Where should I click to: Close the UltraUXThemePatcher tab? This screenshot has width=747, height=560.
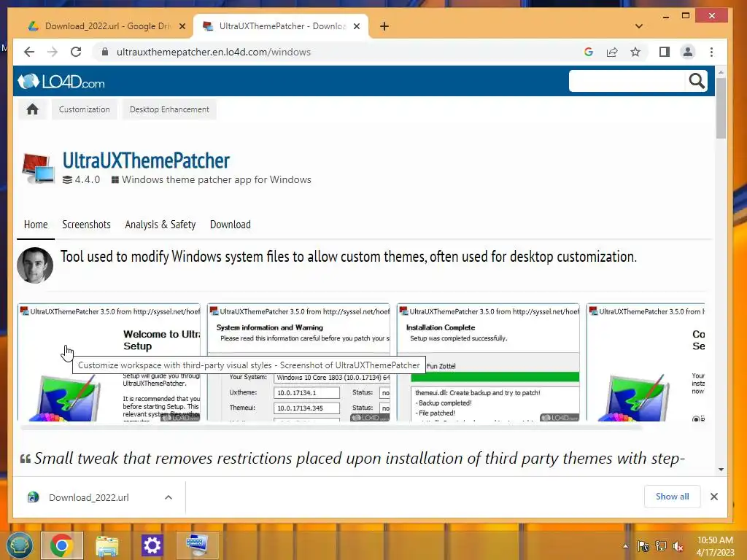click(356, 26)
